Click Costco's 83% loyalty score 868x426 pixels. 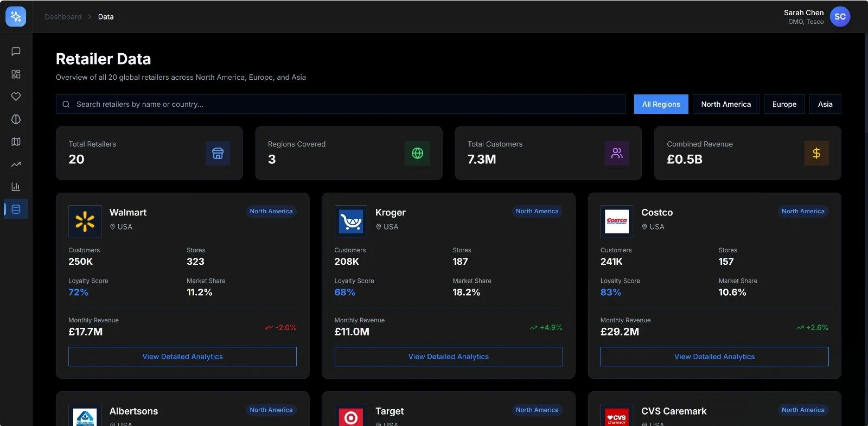pos(611,292)
